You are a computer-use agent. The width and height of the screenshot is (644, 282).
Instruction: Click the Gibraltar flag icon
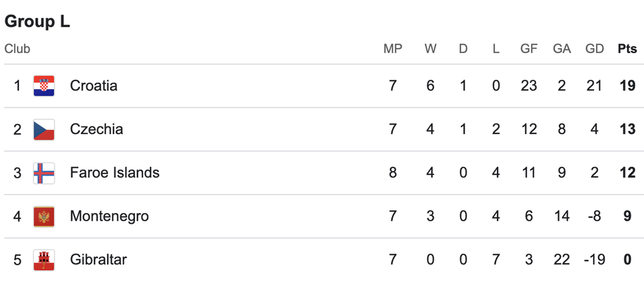pos(44,259)
